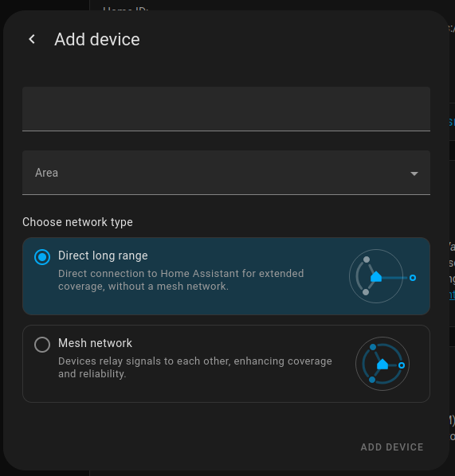Click the Mesh network description text
This screenshot has height=476, width=455.
[x=194, y=367]
